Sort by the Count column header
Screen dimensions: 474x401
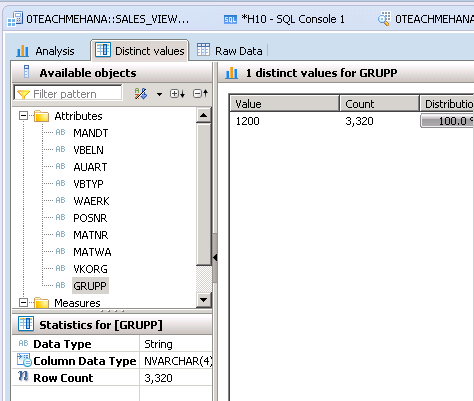click(x=379, y=104)
